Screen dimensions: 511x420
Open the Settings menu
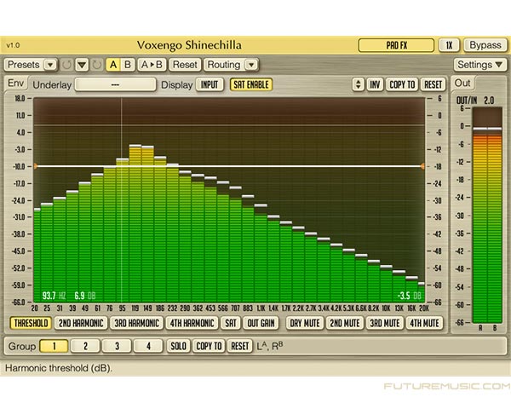(x=479, y=65)
